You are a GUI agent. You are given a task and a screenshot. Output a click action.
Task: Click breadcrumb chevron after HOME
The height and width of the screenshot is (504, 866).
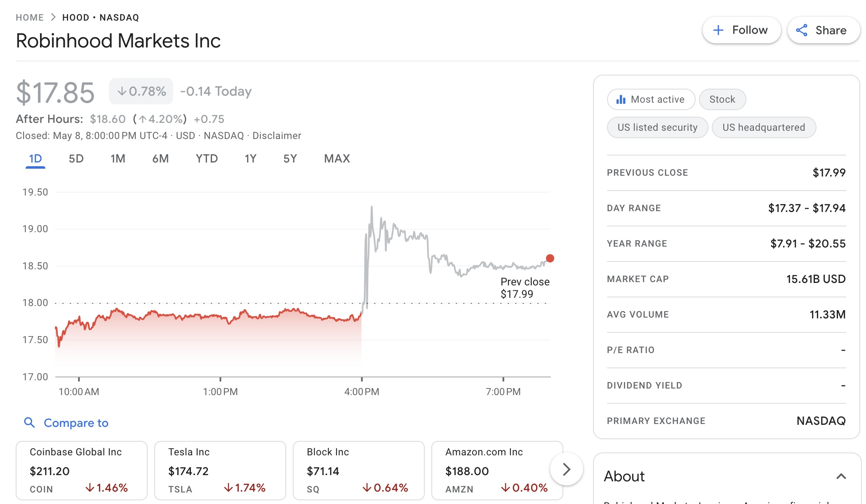[x=53, y=17]
